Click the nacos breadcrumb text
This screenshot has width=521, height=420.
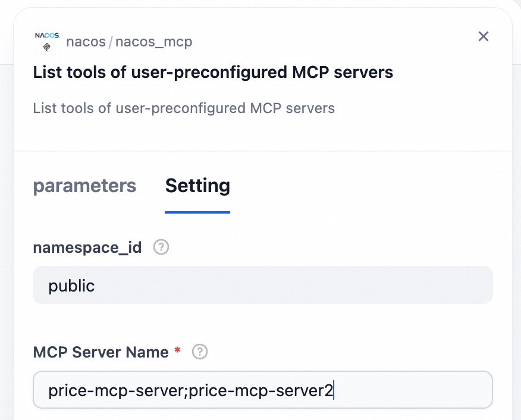coord(86,42)
